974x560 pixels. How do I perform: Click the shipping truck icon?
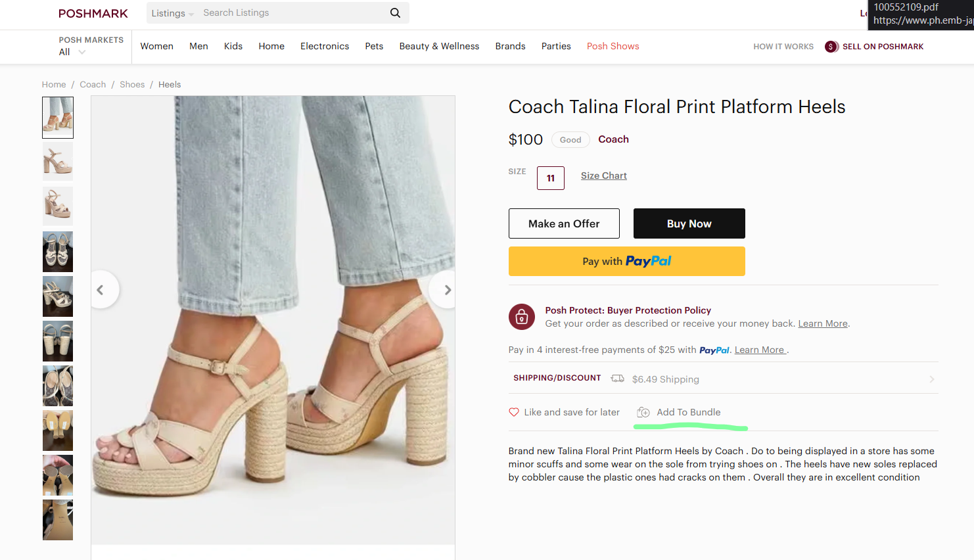617,379
